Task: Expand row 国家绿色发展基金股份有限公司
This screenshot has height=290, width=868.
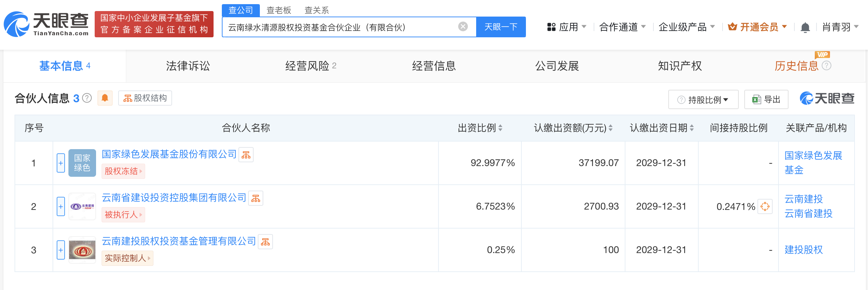Action: (61, 163)
